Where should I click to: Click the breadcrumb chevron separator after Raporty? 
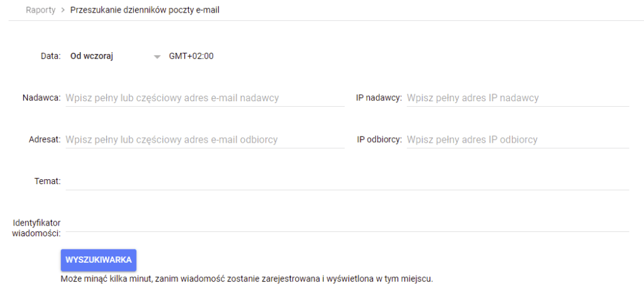(x=63, y=10)
